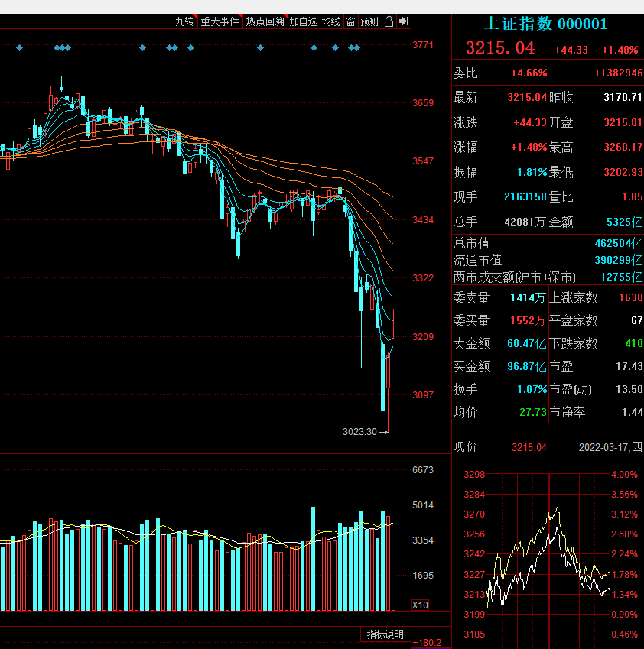Toggle the 均线 moving average lines
The height and width of the screenshot is (649, 644).
tap(331, 21)
